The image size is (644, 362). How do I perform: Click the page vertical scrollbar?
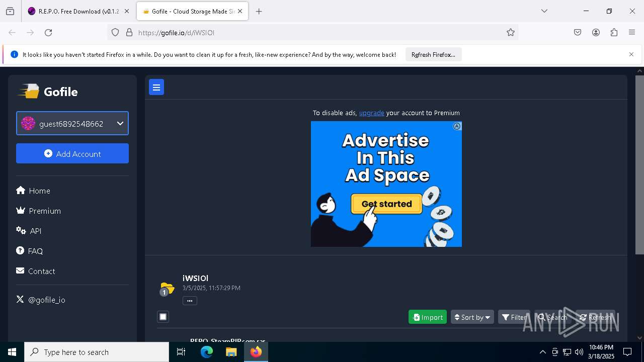[x=639, y=165]
